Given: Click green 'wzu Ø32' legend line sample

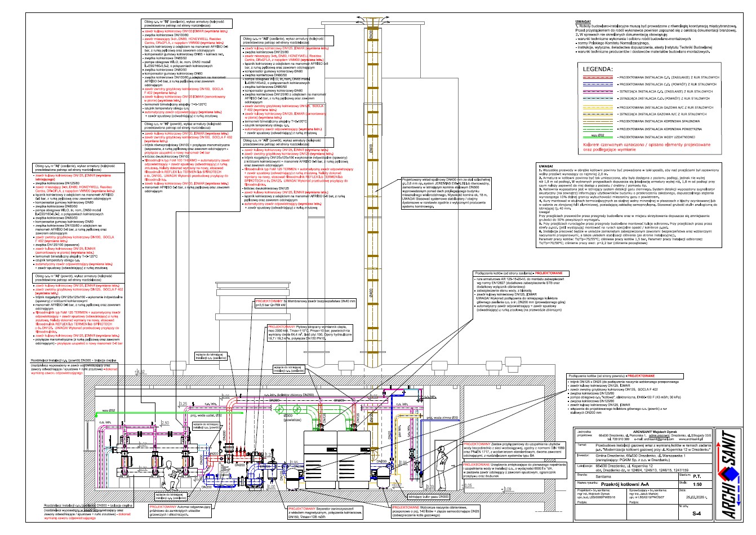Looking at the screenshot, I should pos(598,136).
